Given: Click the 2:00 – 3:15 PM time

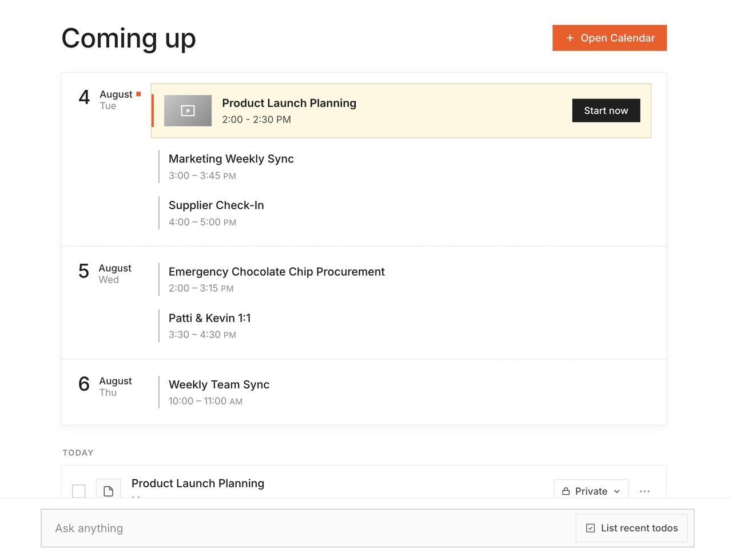Looking at the screenshot, I should click(x=201, y=288).
